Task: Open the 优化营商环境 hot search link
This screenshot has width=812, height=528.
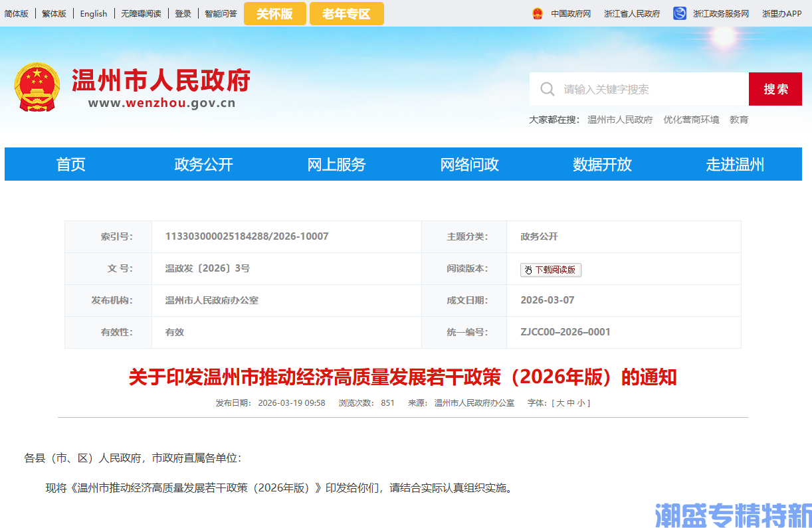Action: click(691, 120)
